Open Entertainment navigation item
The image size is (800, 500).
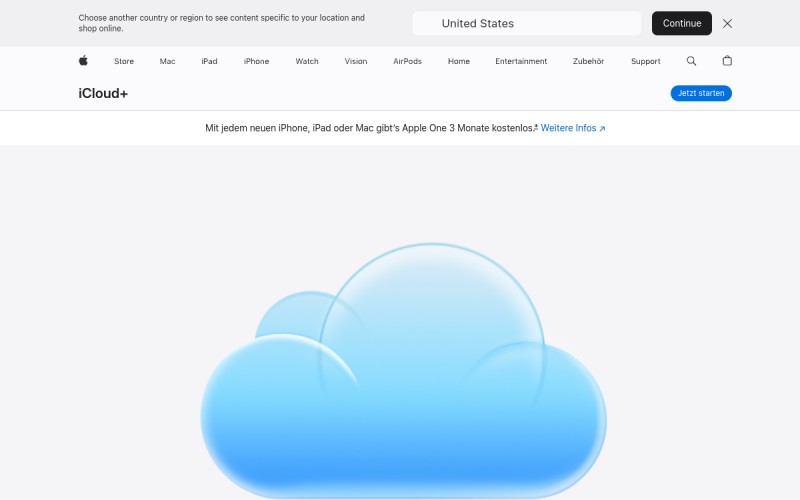point(521,61)
